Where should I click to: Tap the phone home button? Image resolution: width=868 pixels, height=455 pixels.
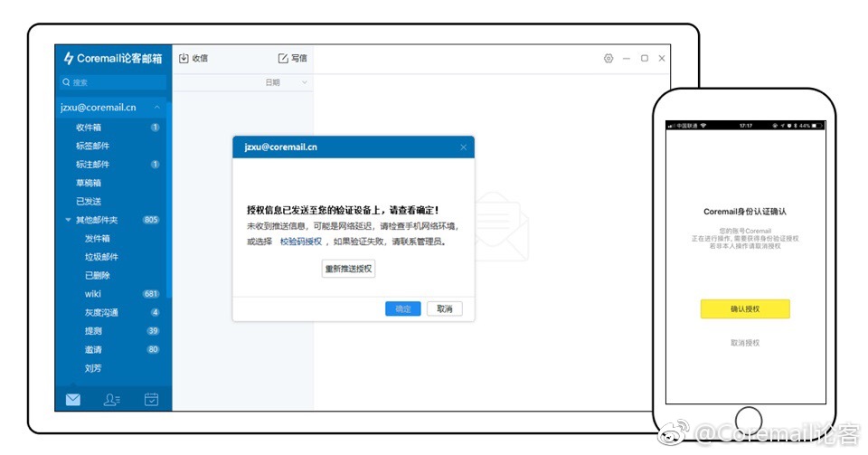(749, 420)
